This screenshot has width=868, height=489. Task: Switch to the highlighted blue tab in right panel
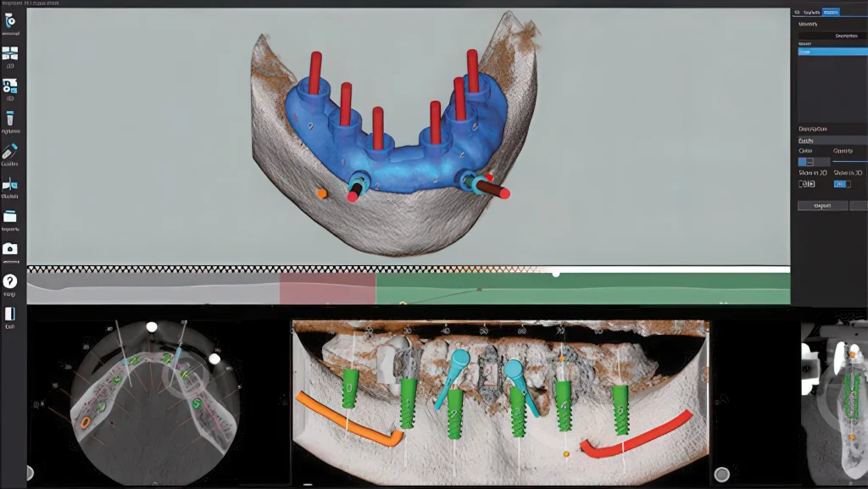click(831, 12)
